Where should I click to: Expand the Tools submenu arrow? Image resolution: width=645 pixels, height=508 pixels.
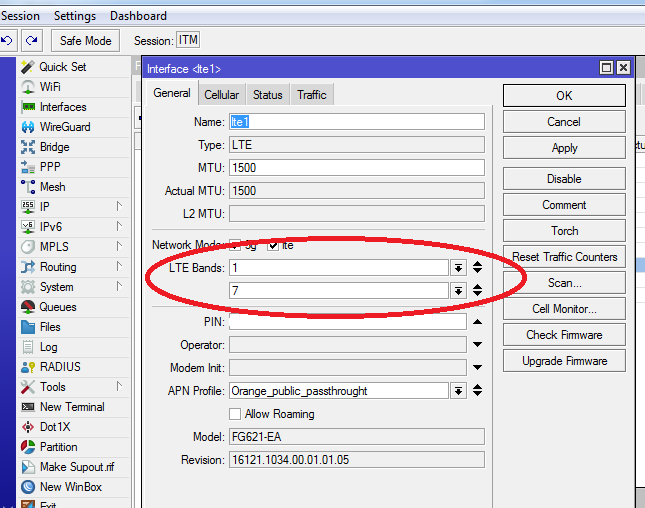[x=119, y=386]
